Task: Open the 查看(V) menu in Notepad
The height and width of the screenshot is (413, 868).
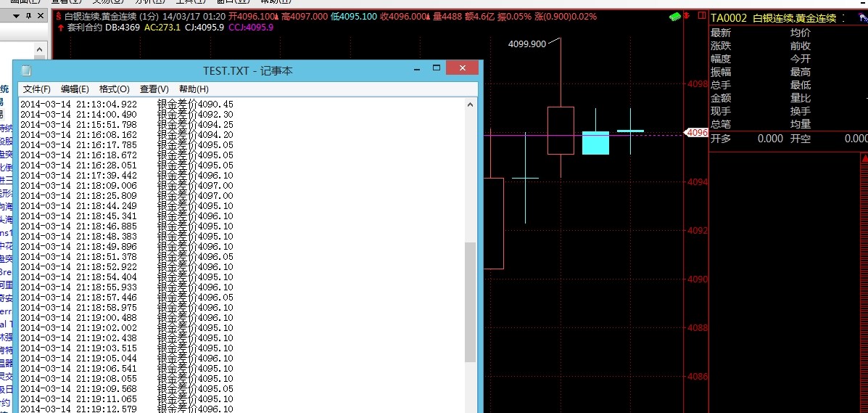Action: pos(154,89)
